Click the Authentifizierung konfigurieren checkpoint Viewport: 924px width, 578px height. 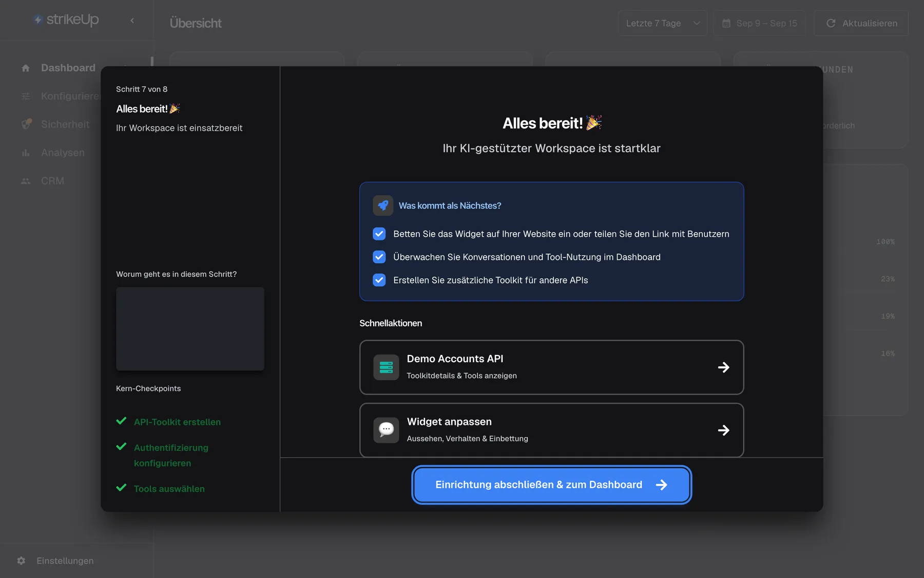pyautogui.click(x=171, y=455)
